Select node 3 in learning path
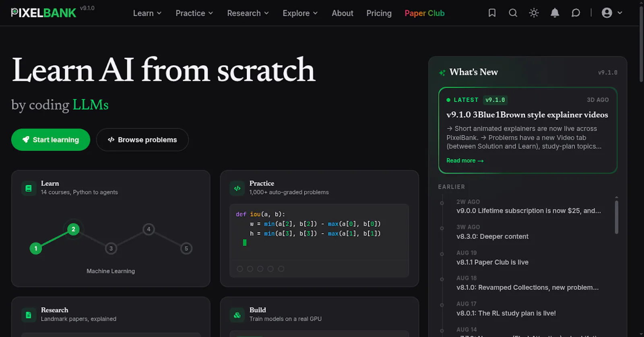This screenshot has height=337, width=644. point(111,248)
